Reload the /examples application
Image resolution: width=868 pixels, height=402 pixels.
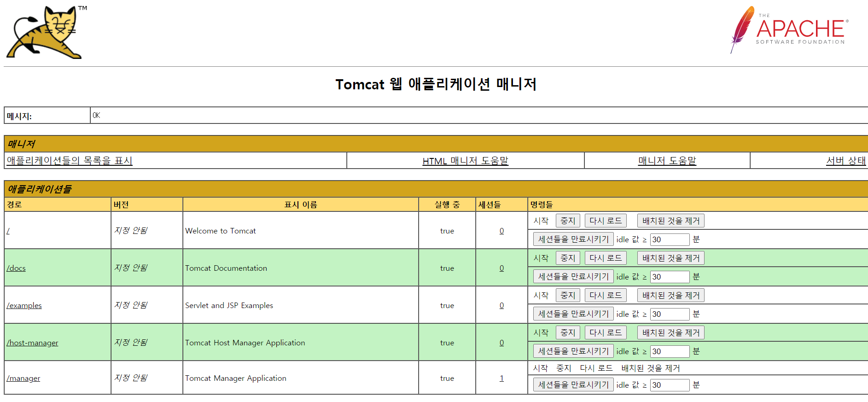pyautogui.click(x=606, y=296)
